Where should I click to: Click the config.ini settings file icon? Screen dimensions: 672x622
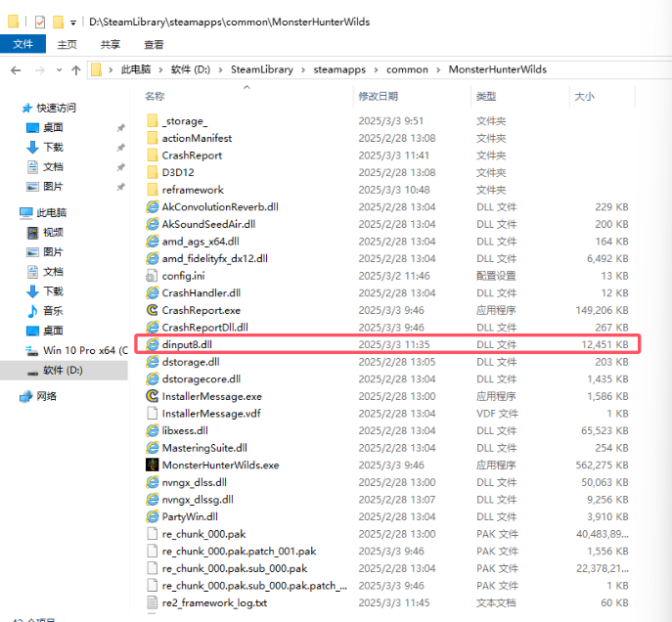[153, 276]
